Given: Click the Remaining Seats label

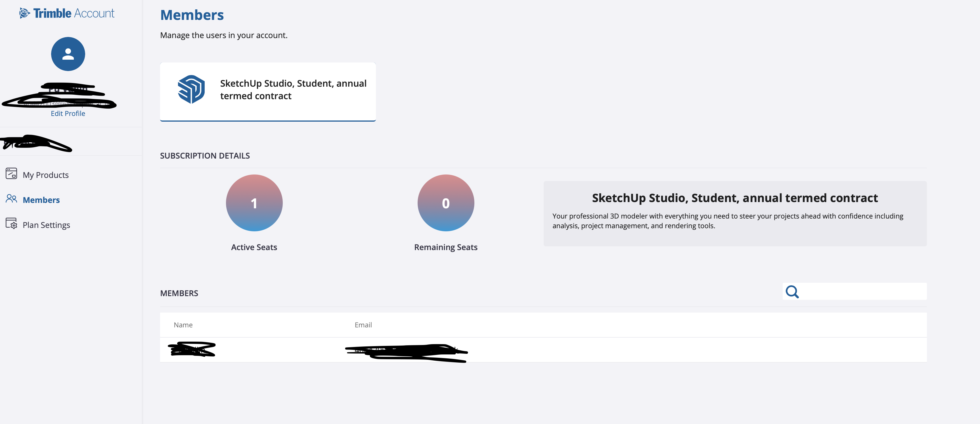Looking at the screenshot, I should click(x=446, y=247).
